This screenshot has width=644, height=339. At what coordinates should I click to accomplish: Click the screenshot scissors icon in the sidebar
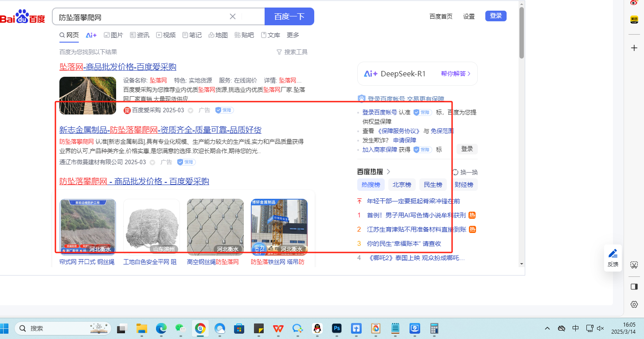[x=634, y=265]
